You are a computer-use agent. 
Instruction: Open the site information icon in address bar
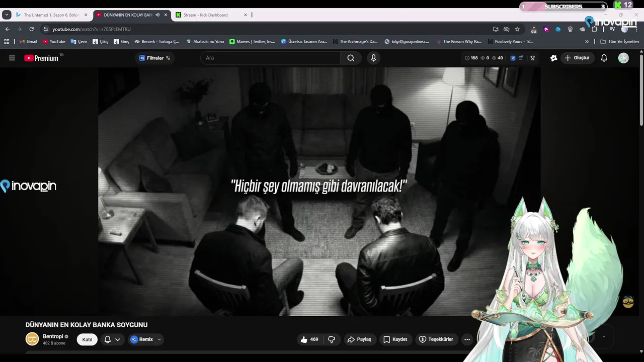(46, 29)
